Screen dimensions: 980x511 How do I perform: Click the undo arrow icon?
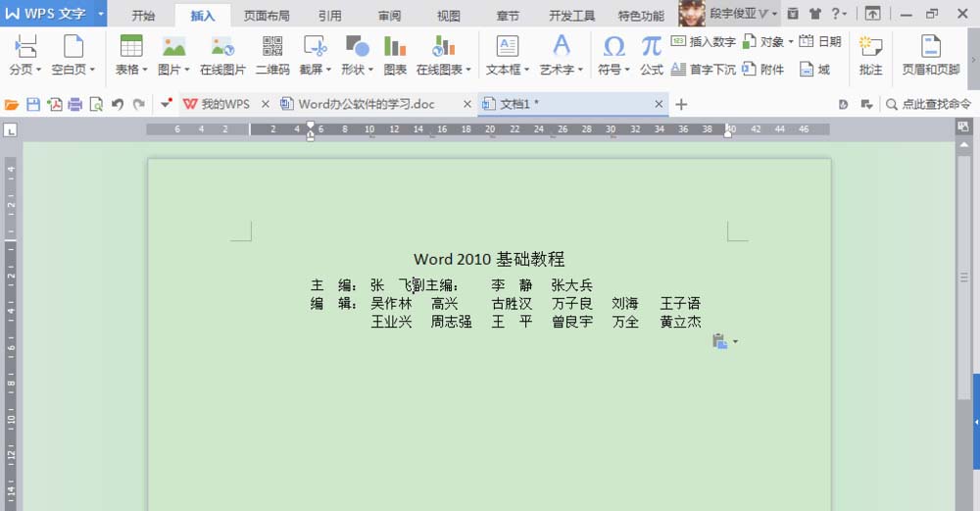point(118,104)
